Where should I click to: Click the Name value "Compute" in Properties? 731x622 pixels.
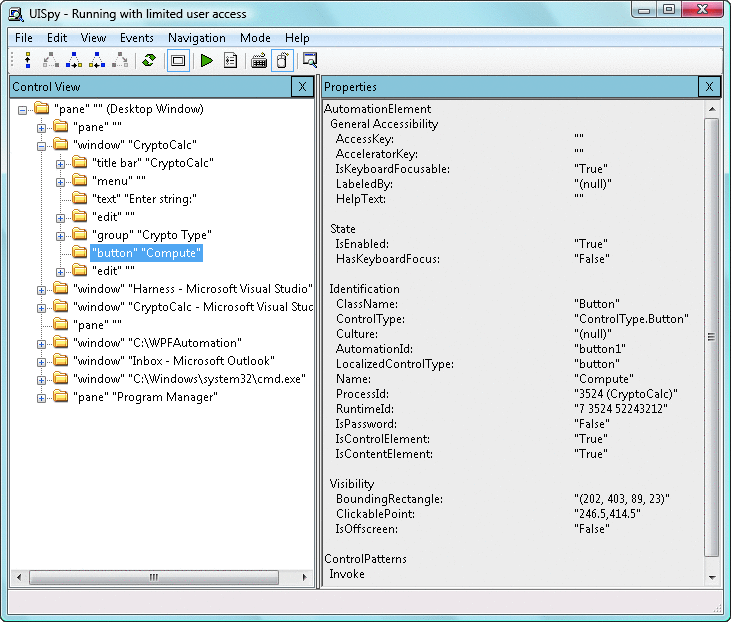pos(604,379)
